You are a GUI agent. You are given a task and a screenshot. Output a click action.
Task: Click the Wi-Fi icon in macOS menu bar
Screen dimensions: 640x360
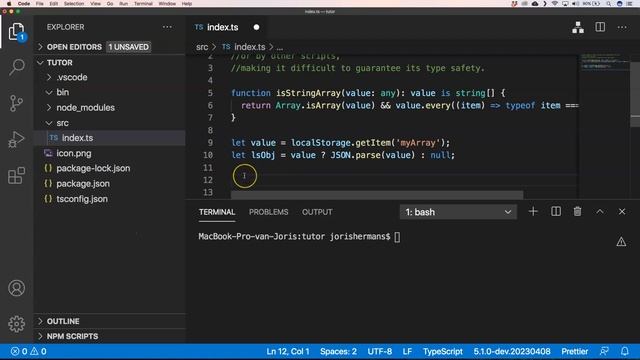[x=554, y=3]
